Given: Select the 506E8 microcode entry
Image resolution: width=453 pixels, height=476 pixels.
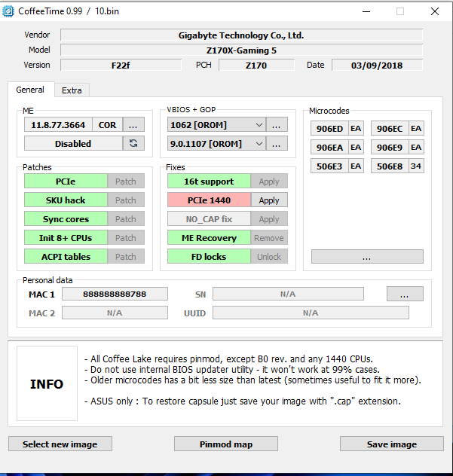Looking at the screenshot, I should 390,166.
